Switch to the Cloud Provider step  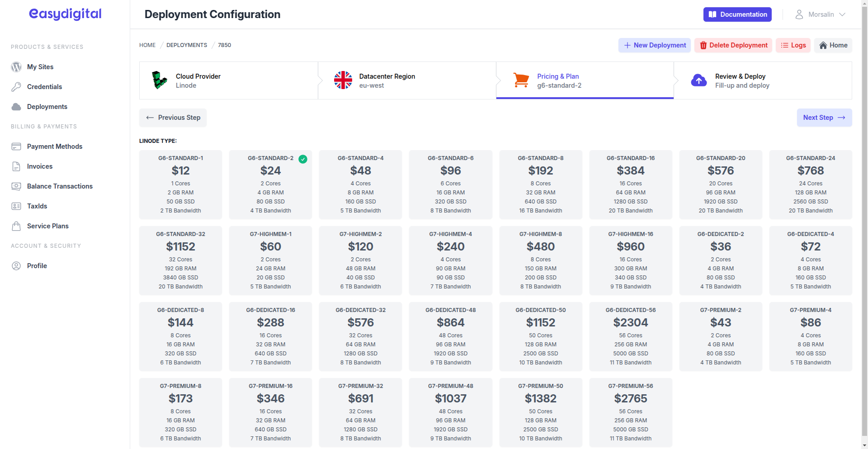(x=228, y=80)
